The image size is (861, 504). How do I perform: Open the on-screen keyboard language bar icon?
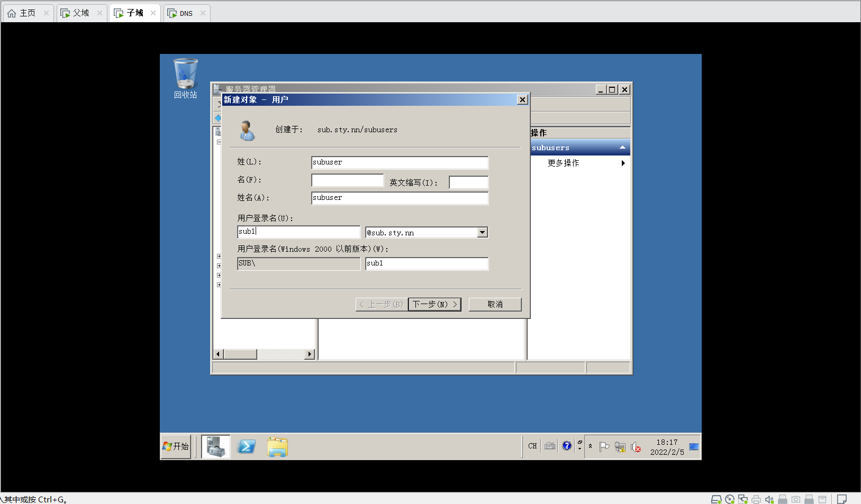(x=550, y=446)
